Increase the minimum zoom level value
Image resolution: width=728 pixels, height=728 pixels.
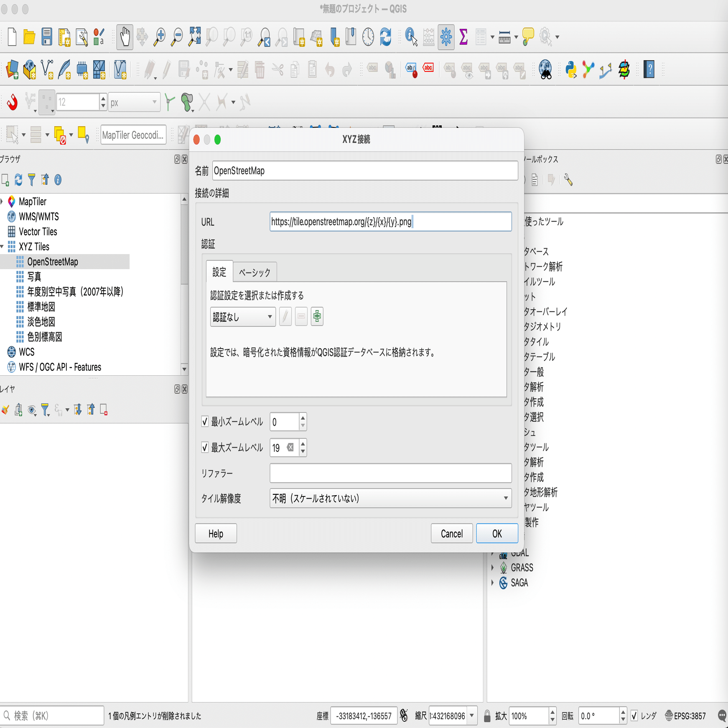pyautogui.click(x=303, y=417)
